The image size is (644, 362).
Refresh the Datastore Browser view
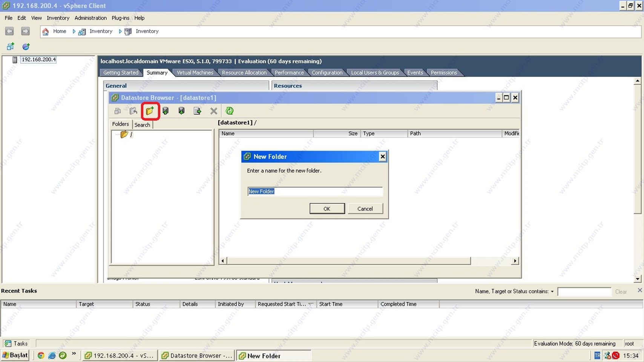230,111
